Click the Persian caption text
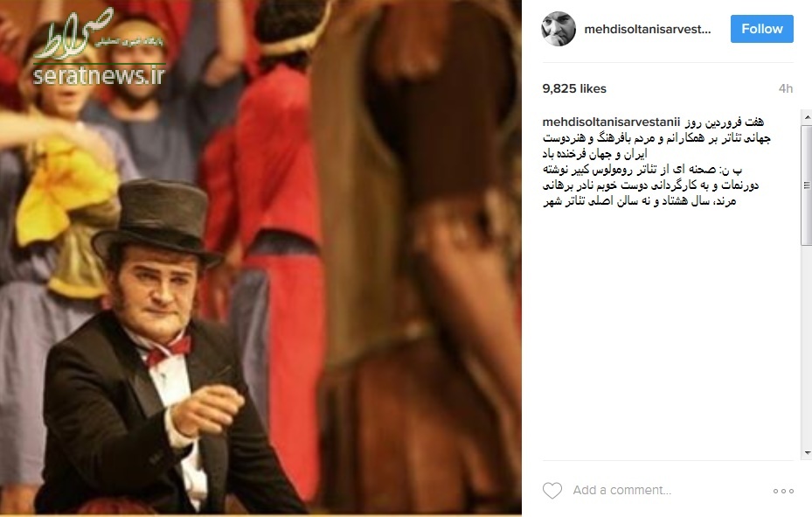The image size is (812, 517). pyautogui.click(x=656, y=162)
